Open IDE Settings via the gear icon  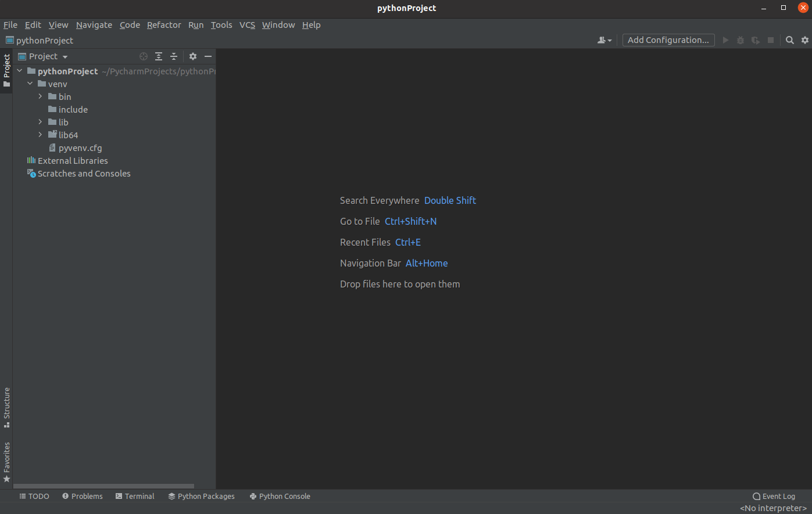[x=804, y=40]
